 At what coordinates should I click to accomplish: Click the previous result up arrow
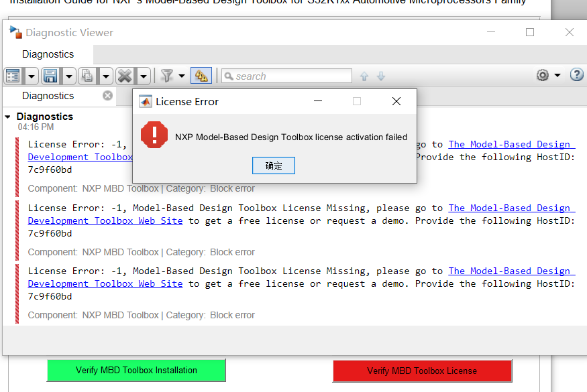[364, 76]
